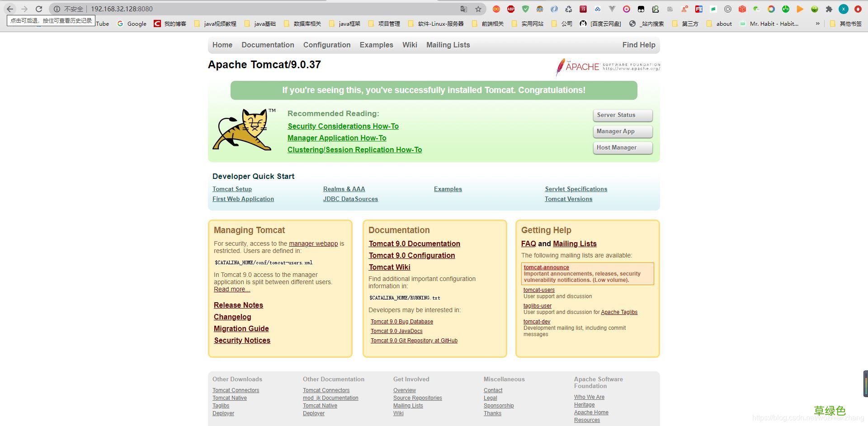Click the blue Baidu paw extension icon
Image resolution: width=868 pixels, height=426 pixels.
[598, 9]
